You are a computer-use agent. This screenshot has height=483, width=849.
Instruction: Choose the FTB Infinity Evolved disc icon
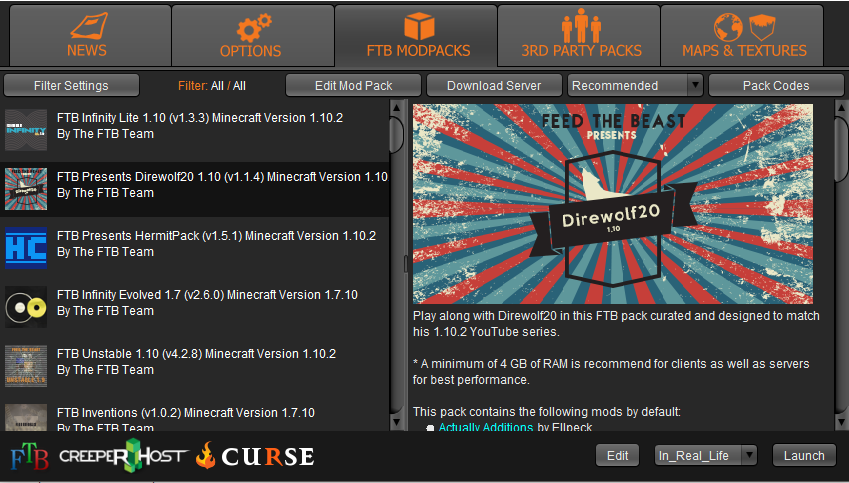pos(25,307)
